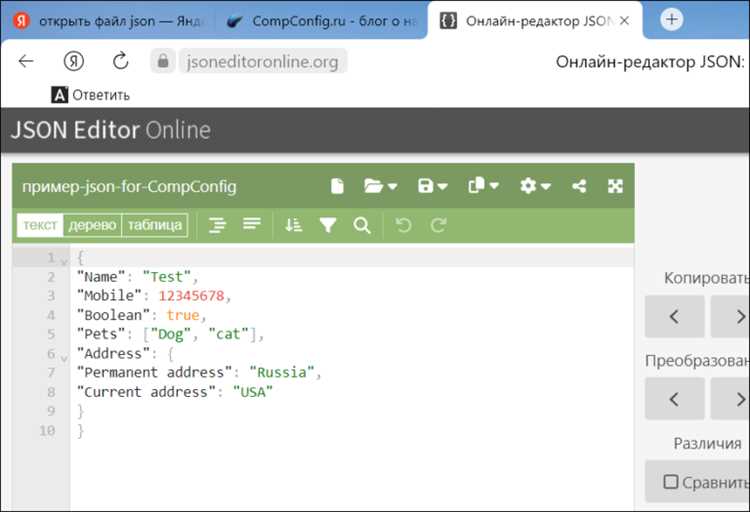Toggle fullscreen with the expand icon
750x512 pixels.
click(x=616, y=186)
